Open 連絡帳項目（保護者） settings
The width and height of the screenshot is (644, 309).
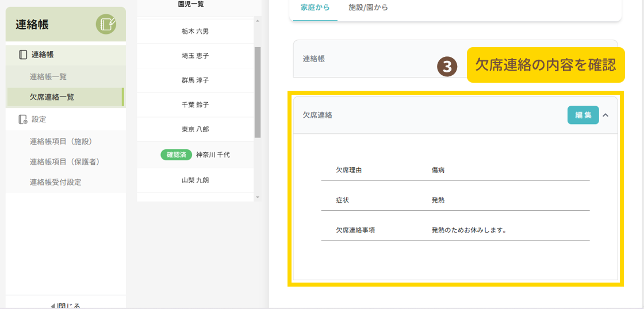click(65, 161)
